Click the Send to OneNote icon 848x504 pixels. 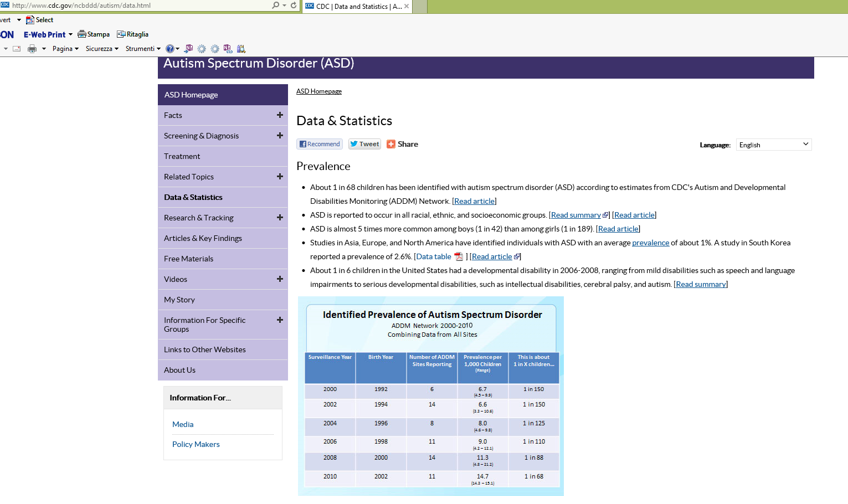pos(188,49)
